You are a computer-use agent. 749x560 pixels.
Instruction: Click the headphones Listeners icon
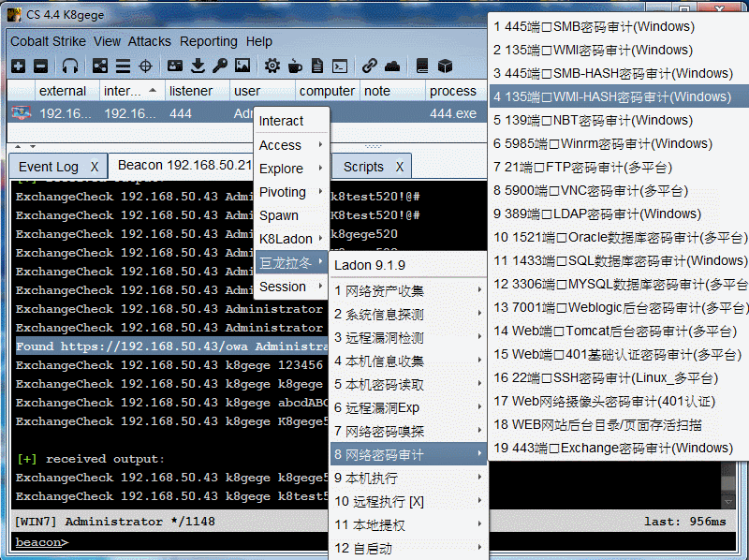pyautogui.click(x=70, y=66)
